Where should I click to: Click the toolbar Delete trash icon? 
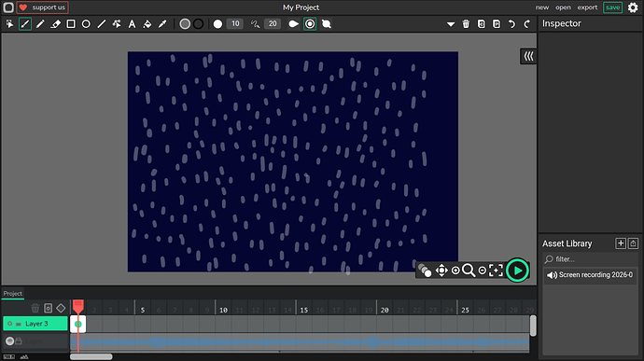click(466, 24)
